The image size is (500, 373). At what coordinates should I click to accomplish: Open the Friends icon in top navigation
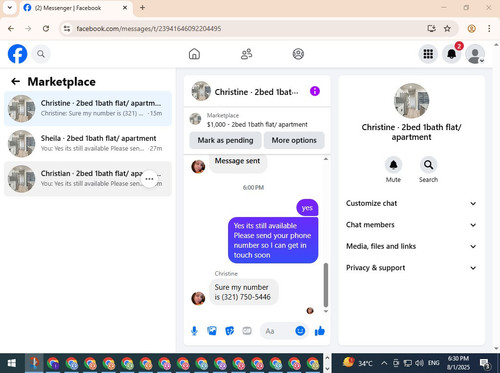(x=246, y=54)
